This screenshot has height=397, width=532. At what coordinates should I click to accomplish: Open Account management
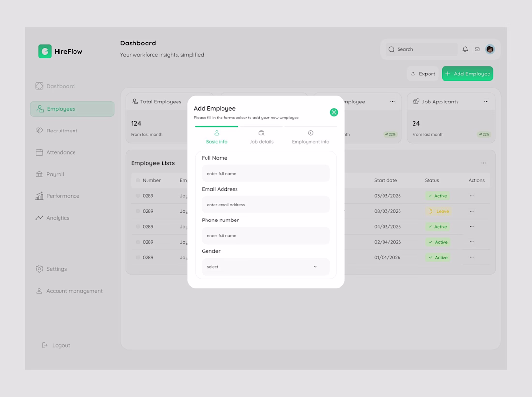[69, 291]
